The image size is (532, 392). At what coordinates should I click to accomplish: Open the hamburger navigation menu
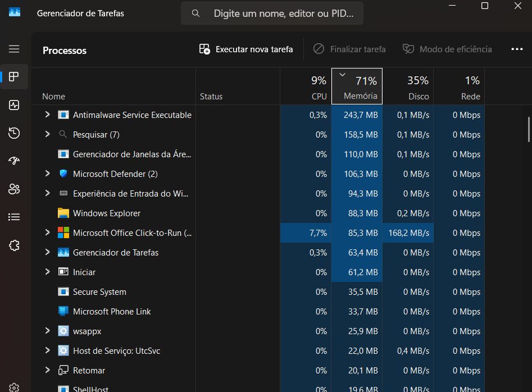click(14, 49)
